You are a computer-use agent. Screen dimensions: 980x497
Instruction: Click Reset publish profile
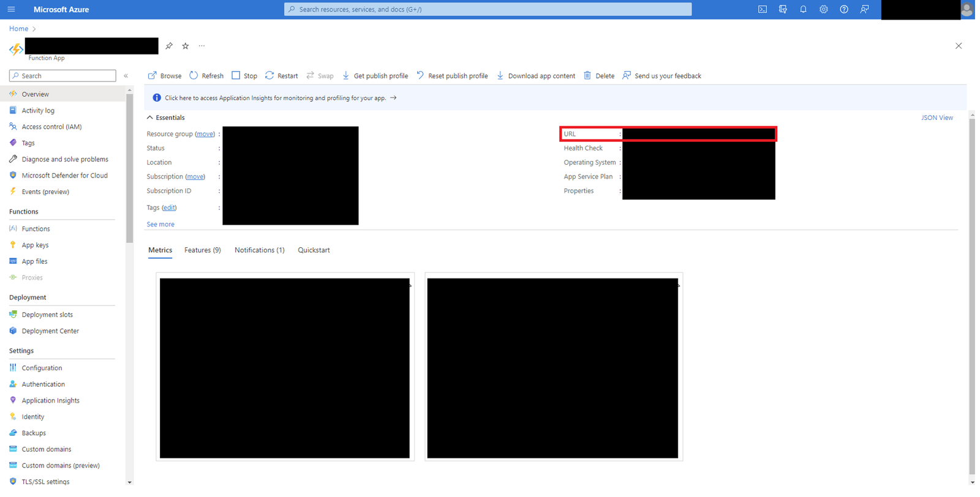pyautogui.click(x=452, y=76)
